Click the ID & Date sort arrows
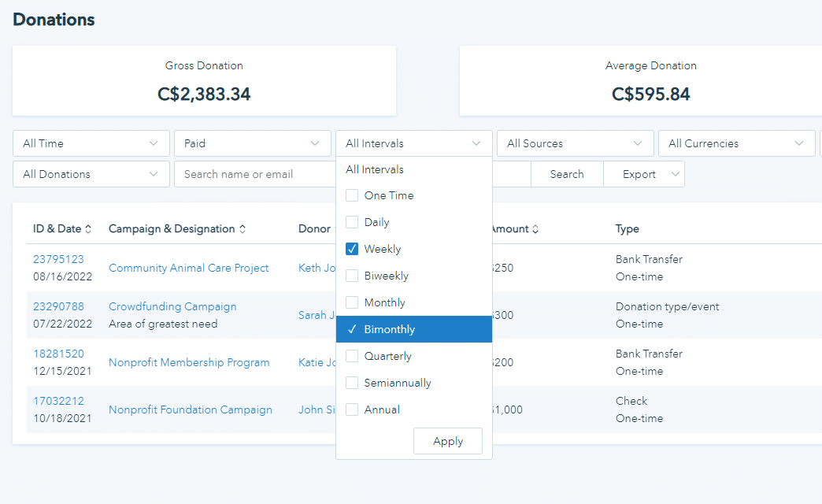 click(x=89, y=228)
